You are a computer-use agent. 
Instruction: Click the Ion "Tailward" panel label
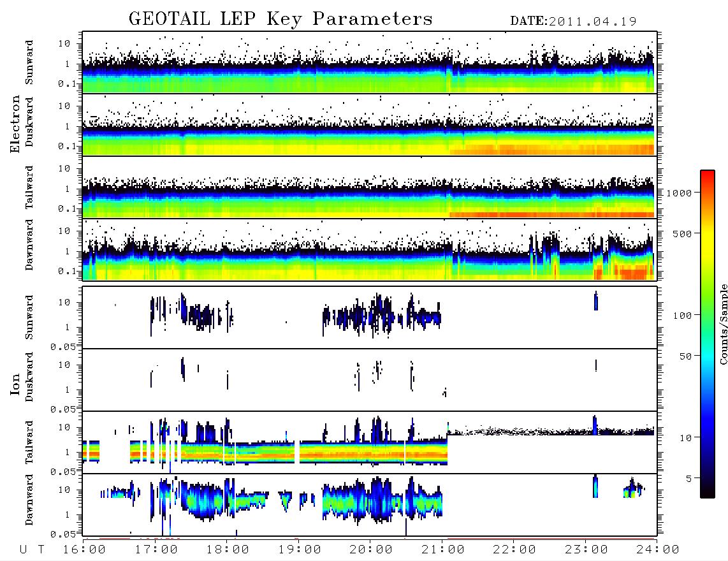pos(29,442)
